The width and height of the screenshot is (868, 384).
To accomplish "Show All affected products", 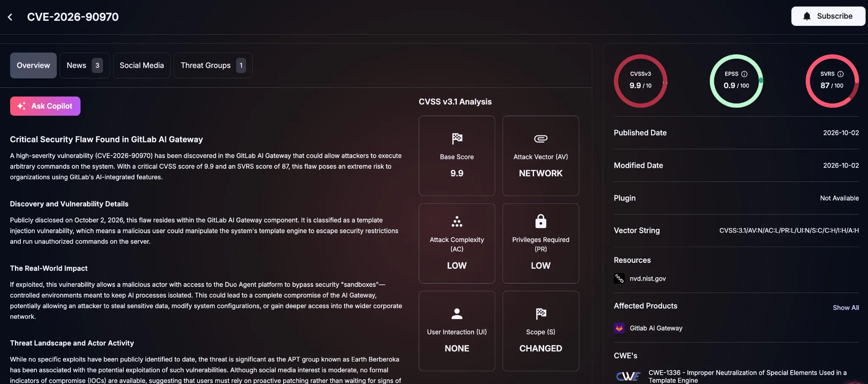I will [x=846, y=308].
